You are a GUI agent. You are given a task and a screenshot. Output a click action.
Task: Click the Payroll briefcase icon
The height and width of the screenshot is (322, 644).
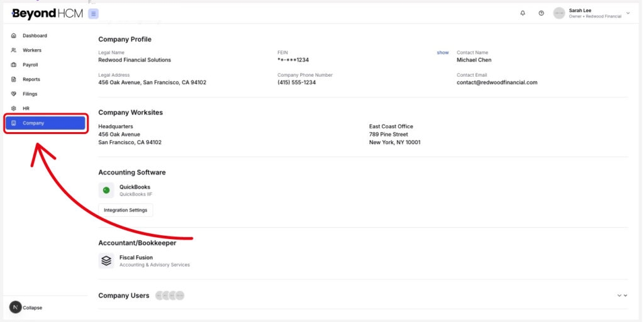14,65
